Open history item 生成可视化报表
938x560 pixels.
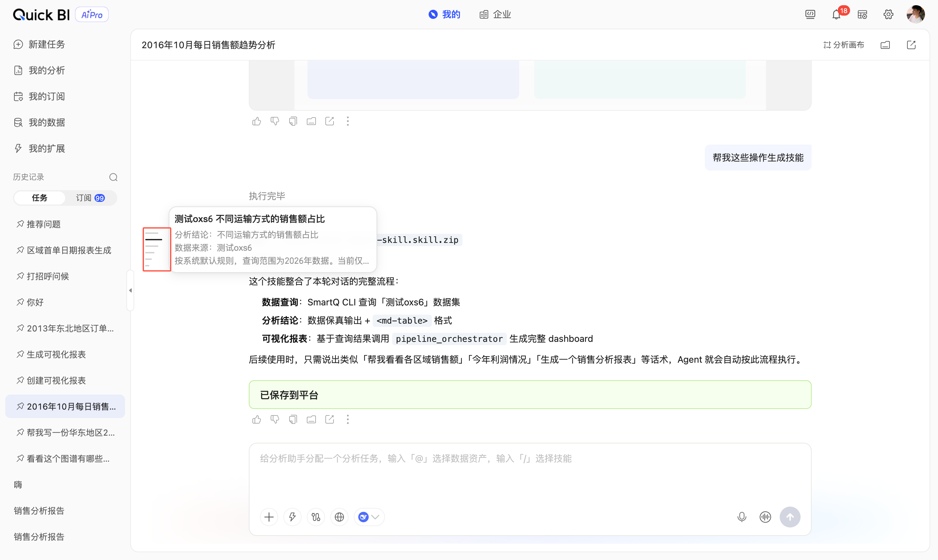pos(65,354)
